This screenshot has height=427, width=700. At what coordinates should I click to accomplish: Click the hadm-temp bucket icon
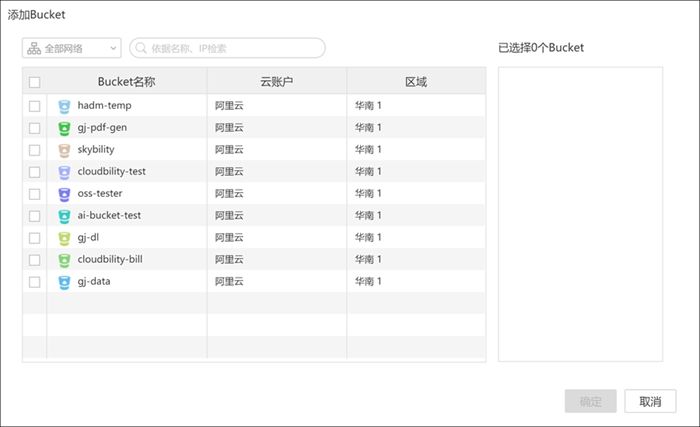[x=64, y=106]
